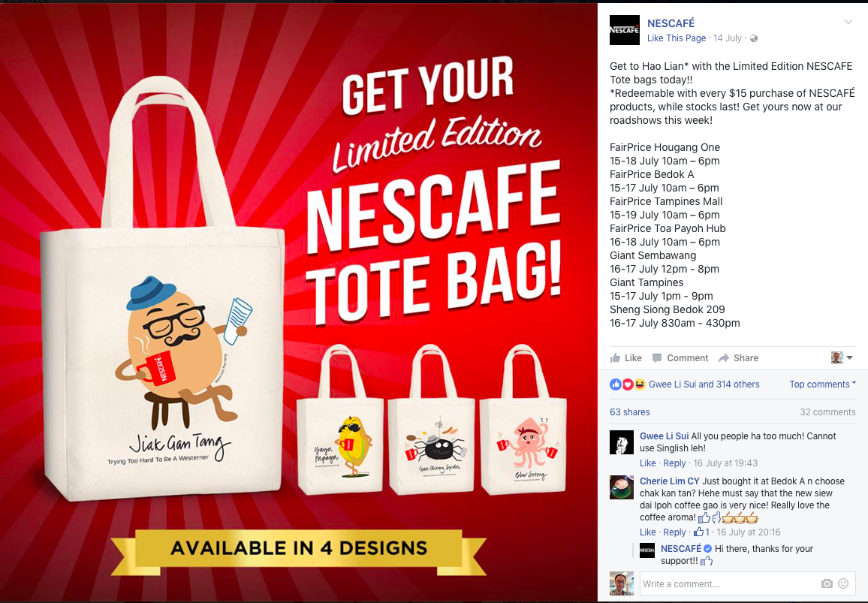Click Like This Page link
The height and width of the screenshot is (603, 868).
[677, 38]
